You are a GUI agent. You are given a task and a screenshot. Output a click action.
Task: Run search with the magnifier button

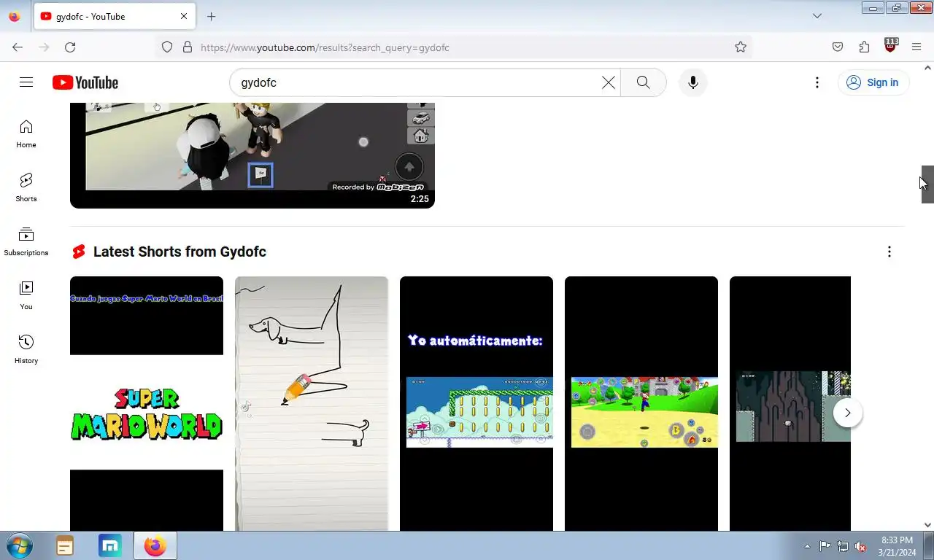tap(643, 82)
